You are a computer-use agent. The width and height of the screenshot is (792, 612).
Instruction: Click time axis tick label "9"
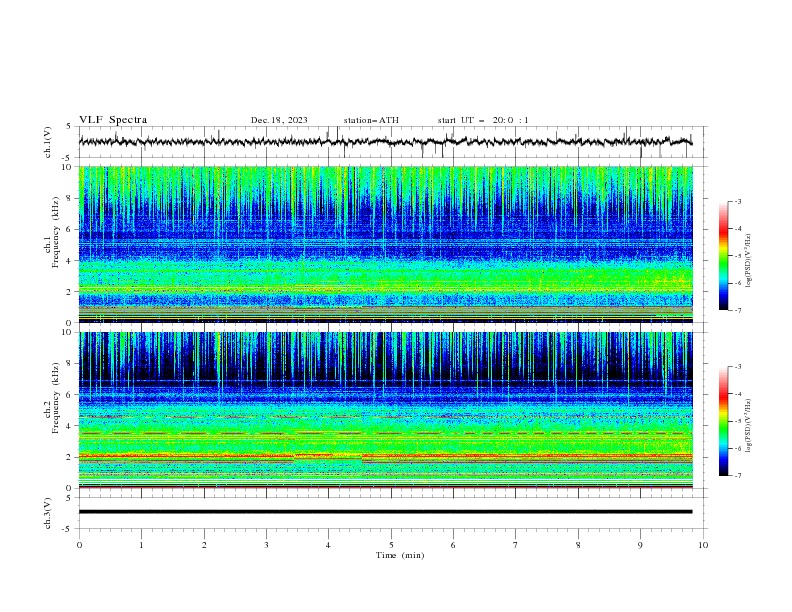640,545
